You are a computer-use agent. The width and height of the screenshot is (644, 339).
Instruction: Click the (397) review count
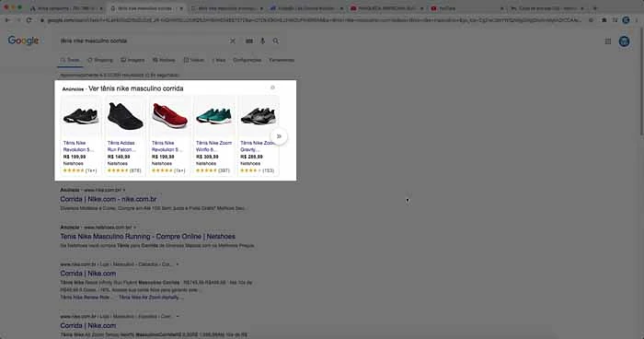pyautogui.click(x=224, y=170)
